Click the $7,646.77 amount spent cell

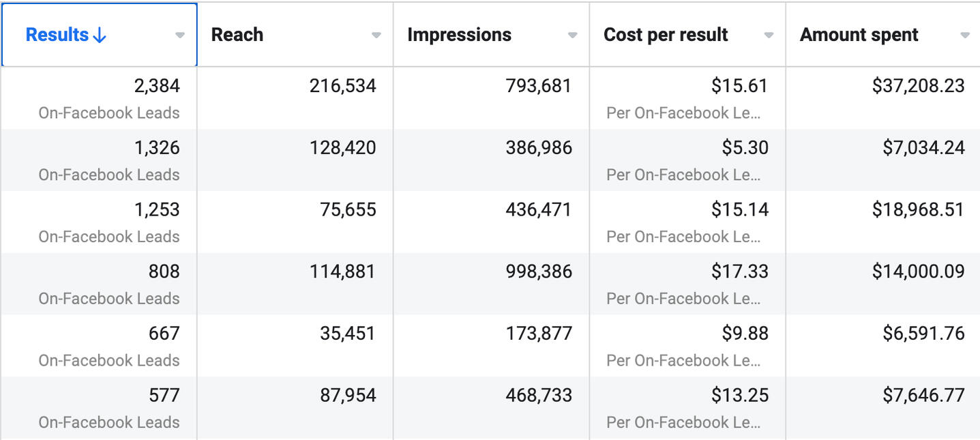tap(923, 396)
